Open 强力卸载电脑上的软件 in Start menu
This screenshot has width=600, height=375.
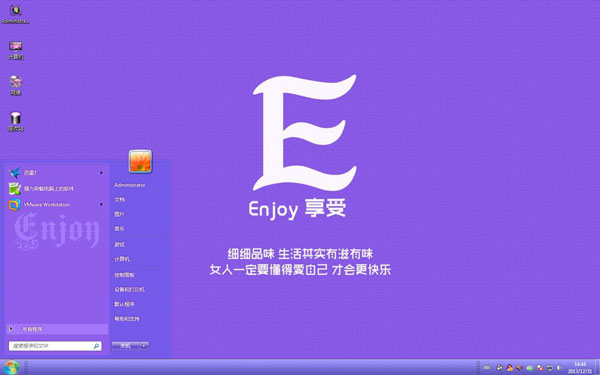(x=56, y=189)
